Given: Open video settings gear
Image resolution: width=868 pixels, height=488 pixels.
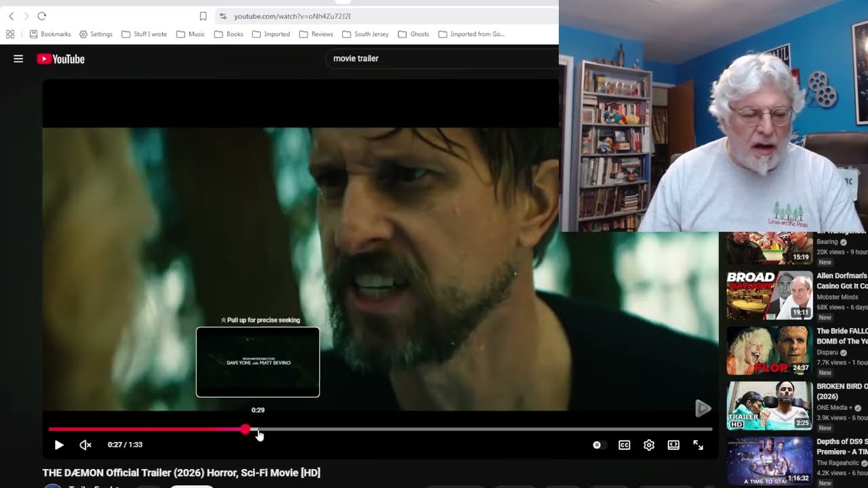Looking at the screenshot, I should click(x=649, y=445).
